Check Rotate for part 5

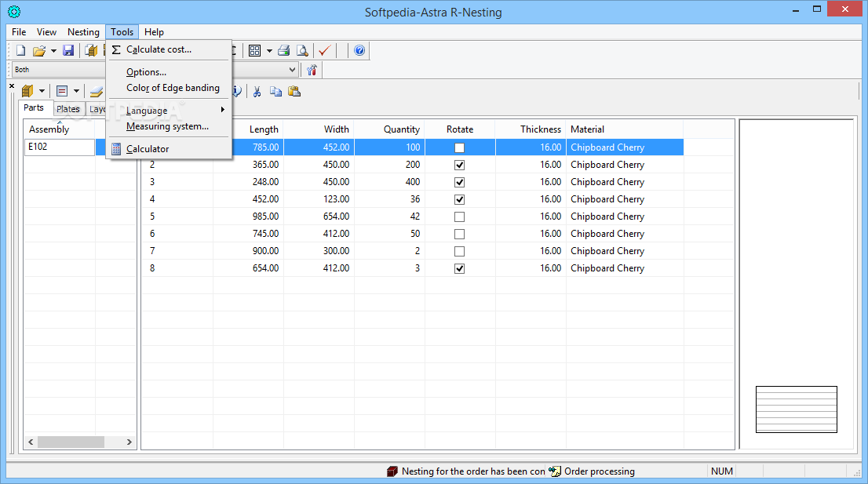point(459,217)
